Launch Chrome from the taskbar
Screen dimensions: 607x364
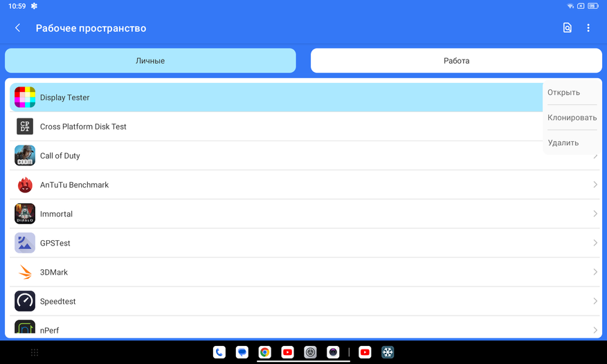point(265,352)
